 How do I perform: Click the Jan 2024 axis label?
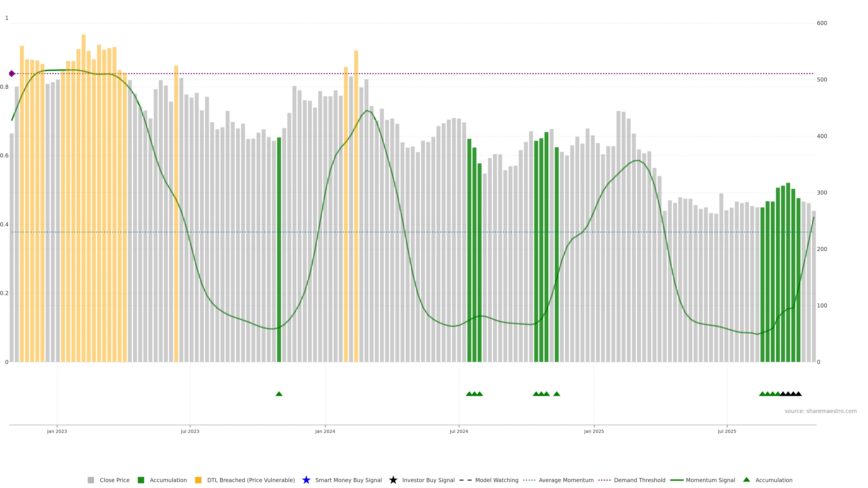[325, 432]
